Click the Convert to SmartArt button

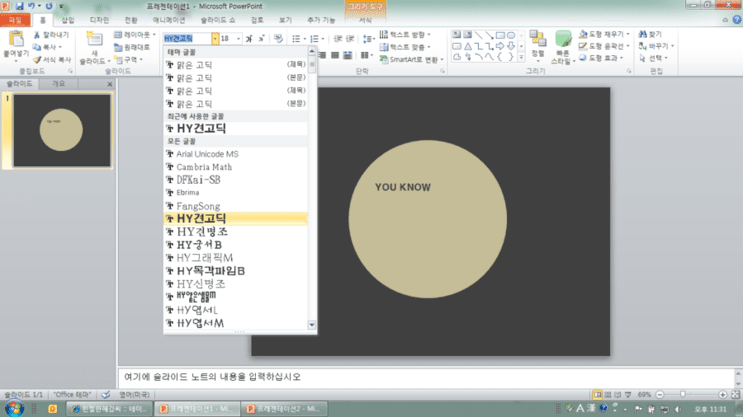coord(411,59)
